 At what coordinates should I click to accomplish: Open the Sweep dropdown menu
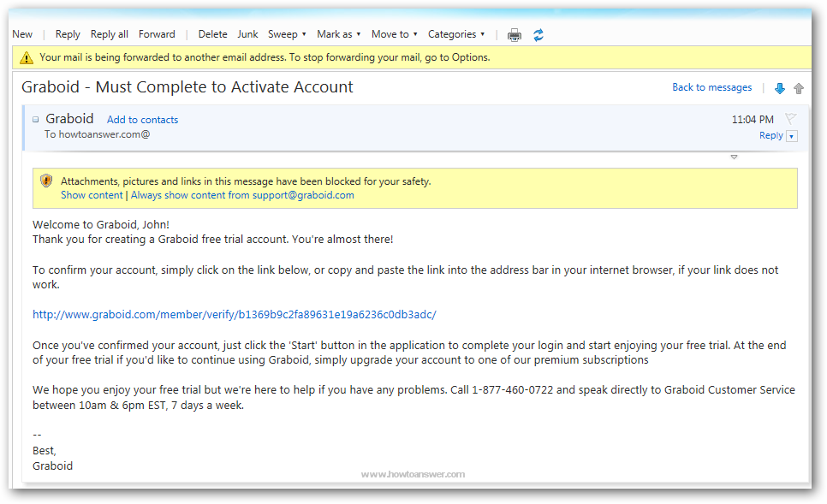[287, 34]
